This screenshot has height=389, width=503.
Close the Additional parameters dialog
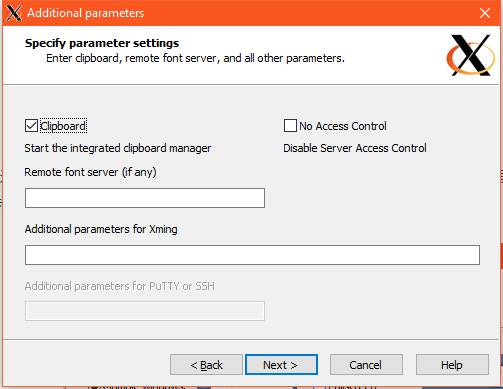point(485,13)
